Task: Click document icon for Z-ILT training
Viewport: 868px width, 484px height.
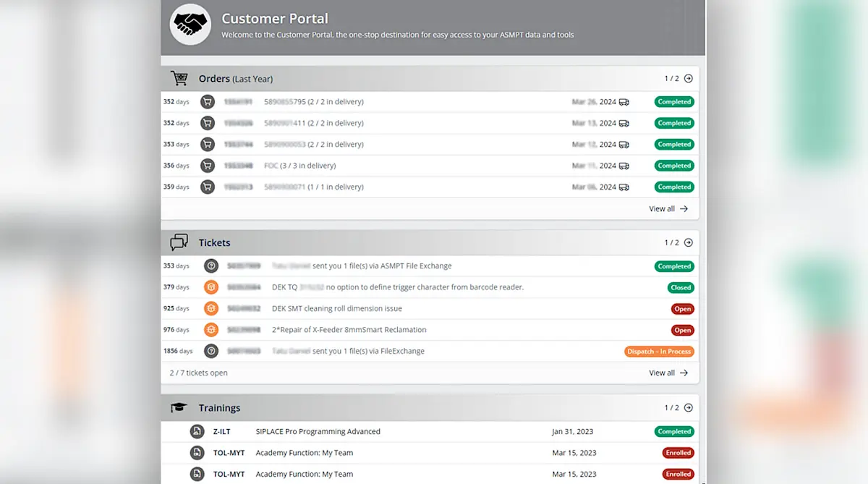Action: pyautogui.click(x=197, y=432)
